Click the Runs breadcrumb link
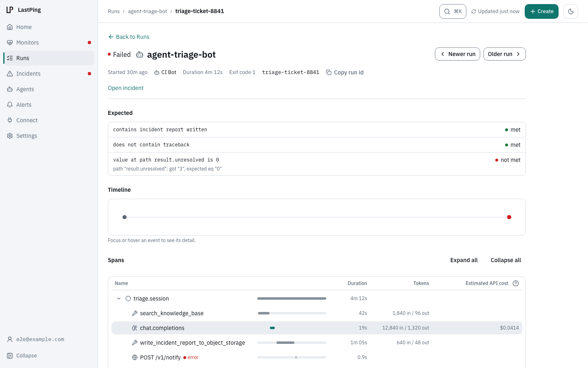This screenshot has height=368, width=588. click(114, 11)
